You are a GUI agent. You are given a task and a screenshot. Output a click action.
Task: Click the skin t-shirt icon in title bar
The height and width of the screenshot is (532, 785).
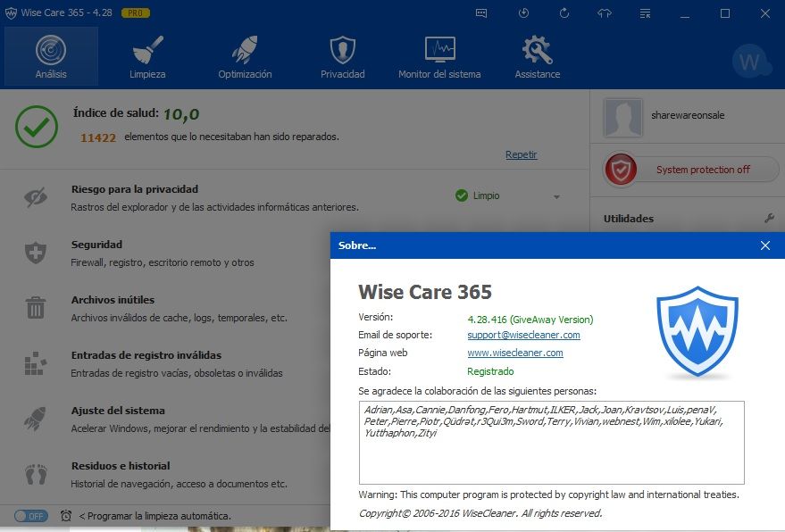pos(605,13)
